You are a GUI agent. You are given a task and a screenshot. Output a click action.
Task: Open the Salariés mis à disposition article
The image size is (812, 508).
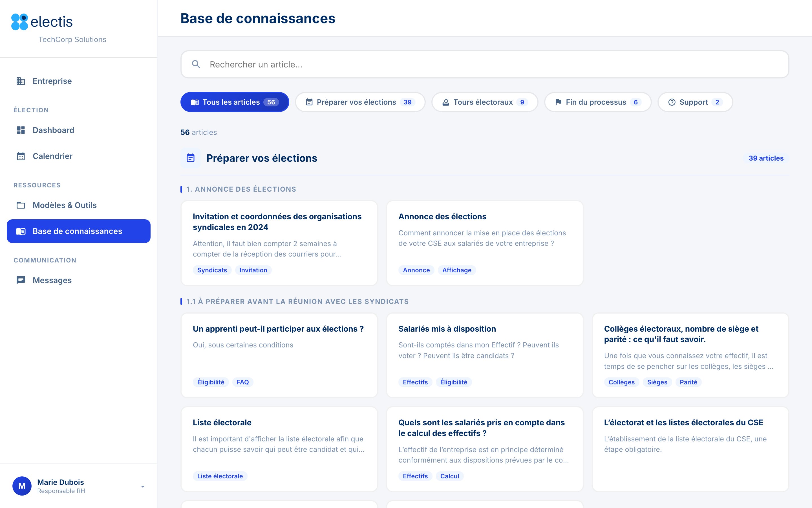(x=484, y=355)
